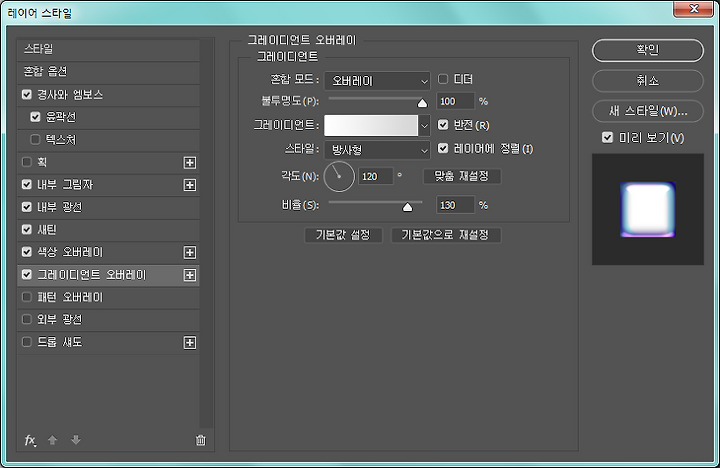
Task: Click the 기본값 설정 button
Action: point(343,235)
